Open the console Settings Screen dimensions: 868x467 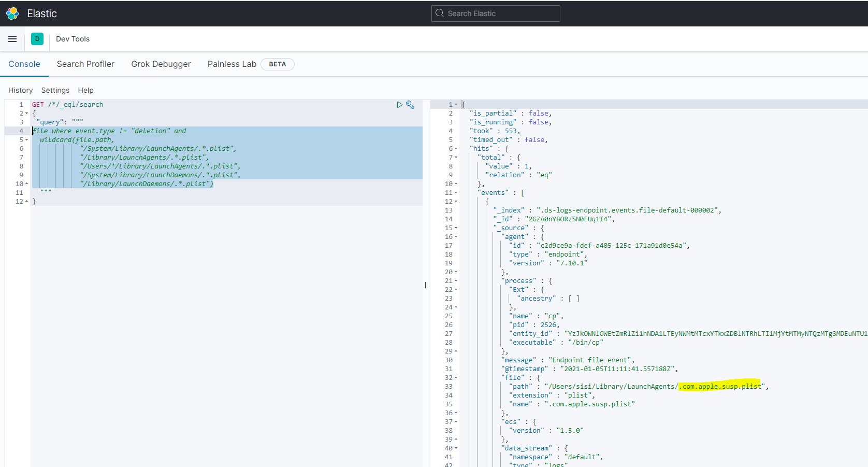[x=55, y=90]
